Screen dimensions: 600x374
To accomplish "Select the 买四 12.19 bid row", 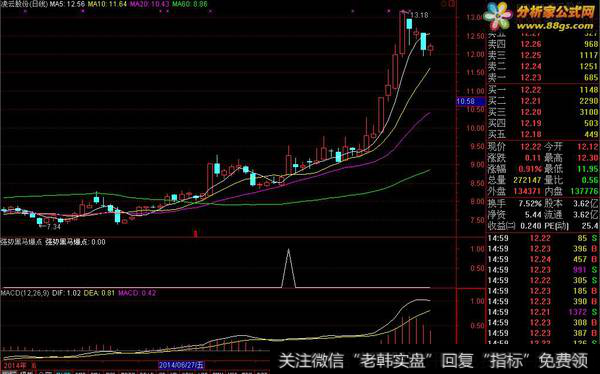I will pos(543,123).
